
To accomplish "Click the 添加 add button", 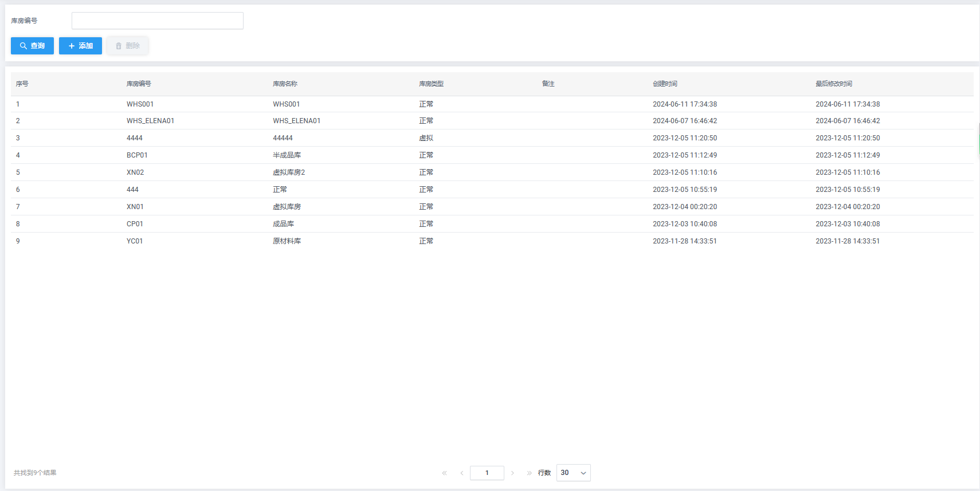I will tap(80, 46).
